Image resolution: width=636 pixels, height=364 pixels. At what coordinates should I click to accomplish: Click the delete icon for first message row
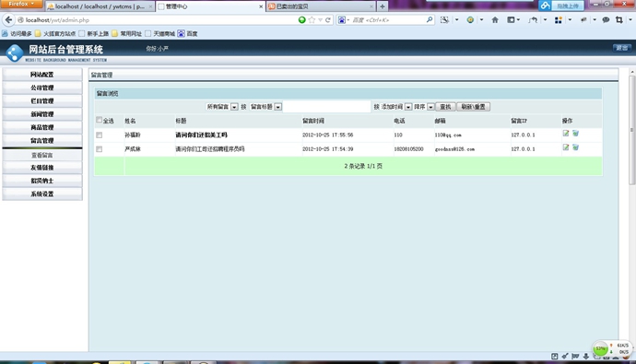click(575, 134)
